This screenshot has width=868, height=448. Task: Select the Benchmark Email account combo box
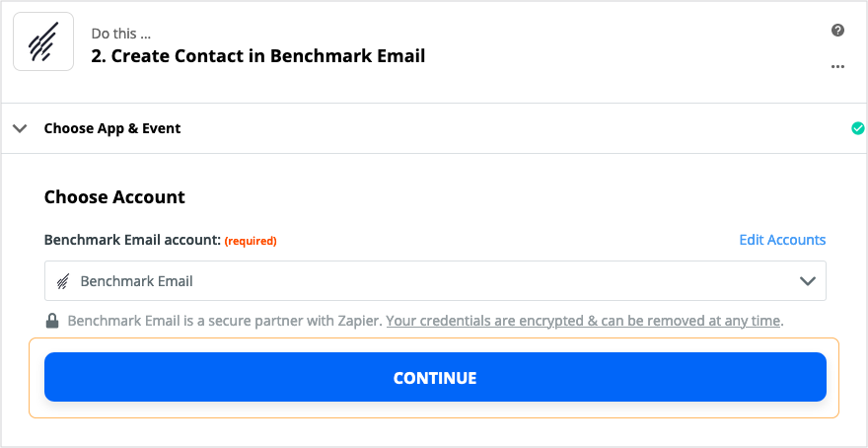point(435,281)
